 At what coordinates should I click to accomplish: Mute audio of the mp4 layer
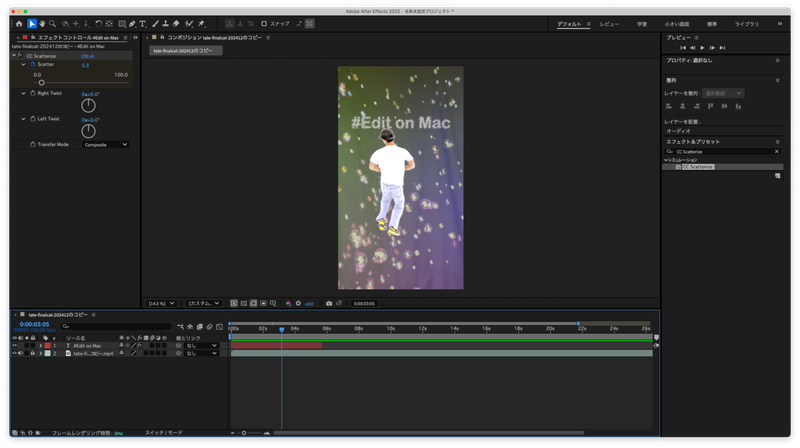click(20, 353)
